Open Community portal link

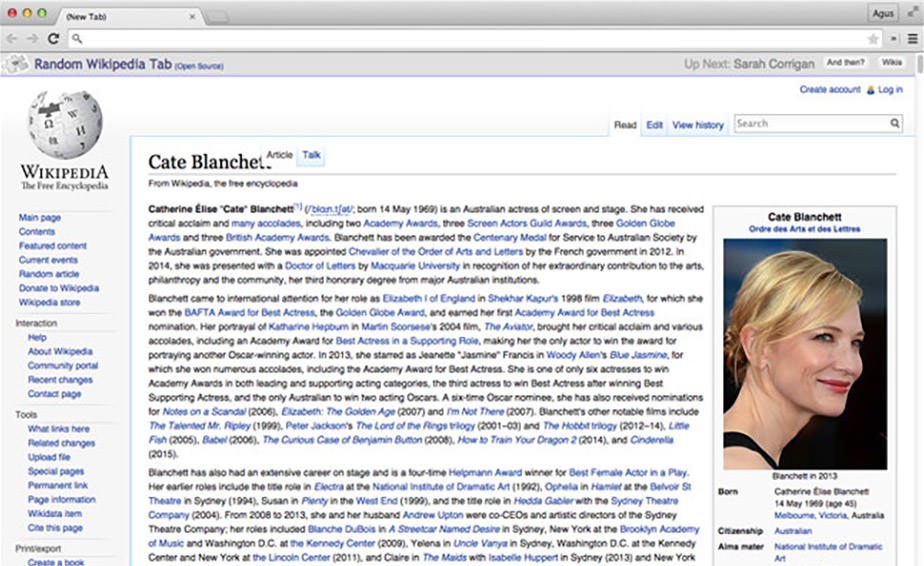coord(62,366)
